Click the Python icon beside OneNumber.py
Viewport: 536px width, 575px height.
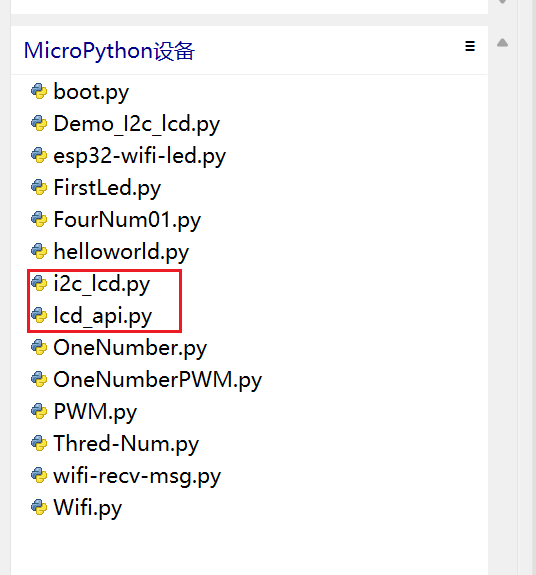(39, 347)
